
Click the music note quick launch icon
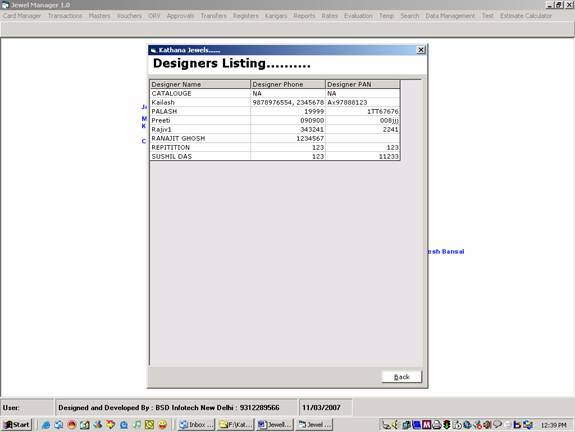[x=136, y=425]
